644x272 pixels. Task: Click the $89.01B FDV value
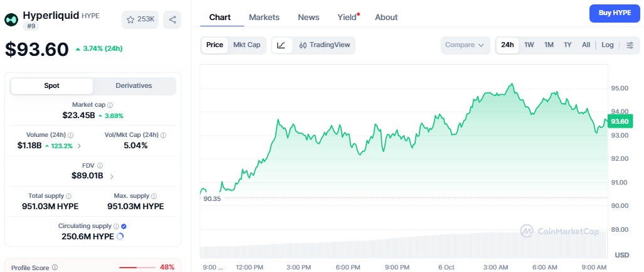tap(88, 177)
